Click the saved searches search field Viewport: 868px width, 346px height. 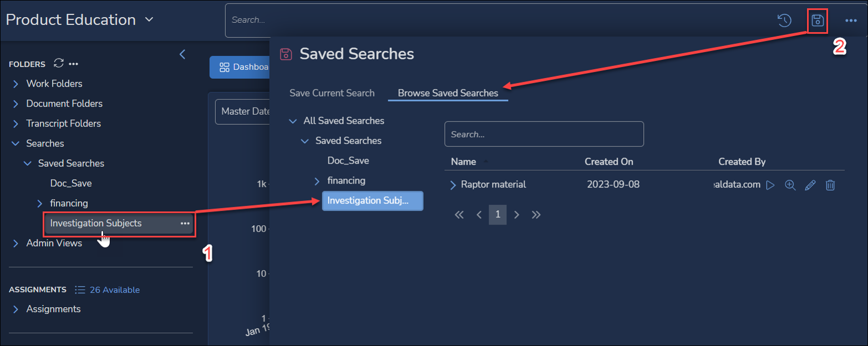[544, 134]
